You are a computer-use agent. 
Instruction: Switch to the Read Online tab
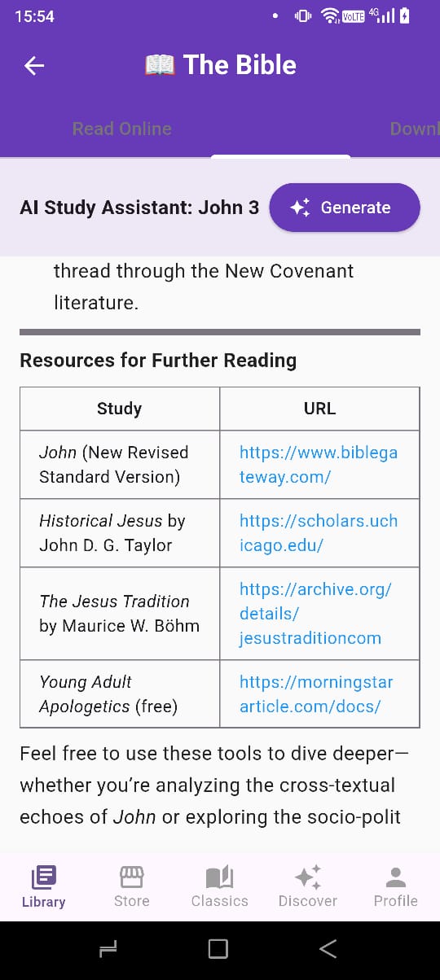coord(122,129)
